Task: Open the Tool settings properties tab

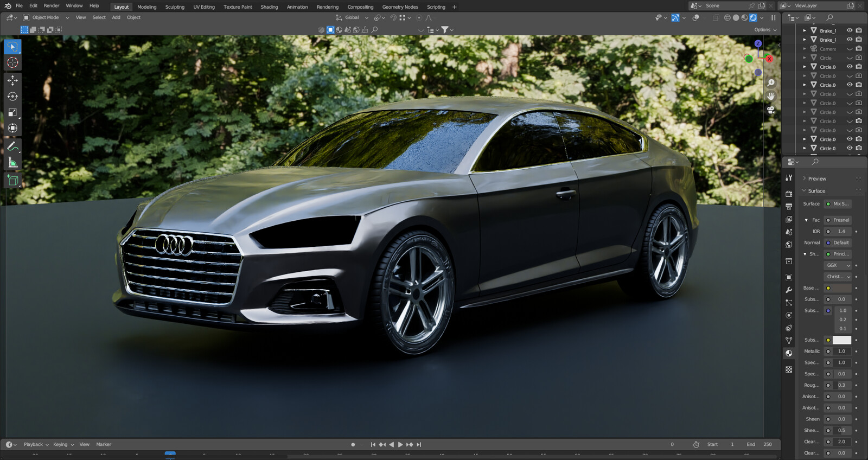Action: point(789,178)
